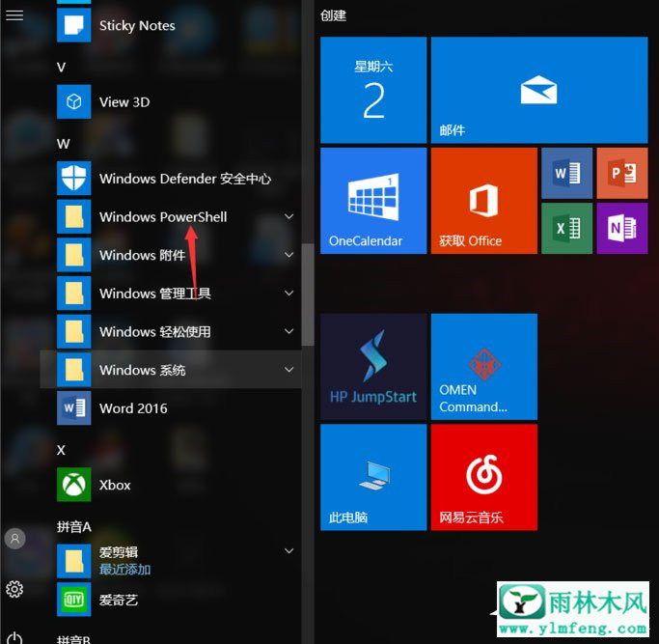Screen dimensions: 659x644
Task: Click the Sticky Notes text label
Action: (x=137, y=26)
